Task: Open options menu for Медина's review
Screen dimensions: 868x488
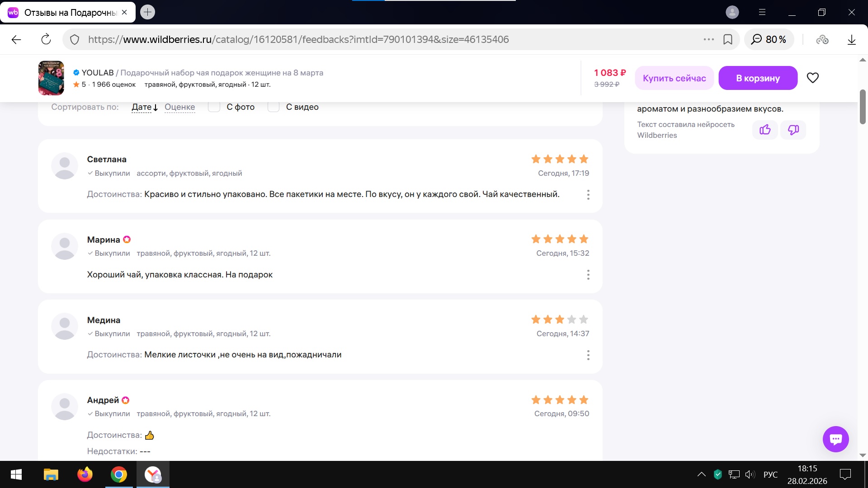Action: (588, 355)
